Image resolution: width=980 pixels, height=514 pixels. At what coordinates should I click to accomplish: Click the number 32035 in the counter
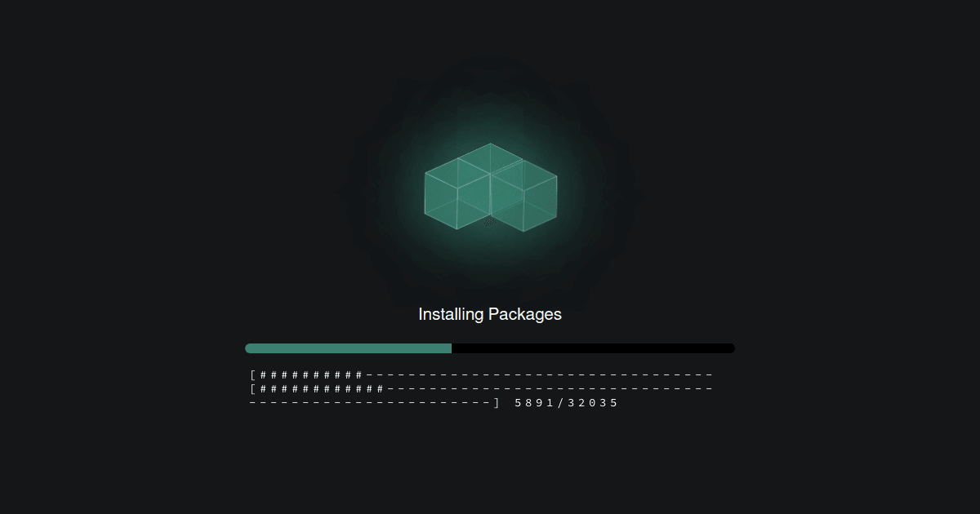(594, 403)
